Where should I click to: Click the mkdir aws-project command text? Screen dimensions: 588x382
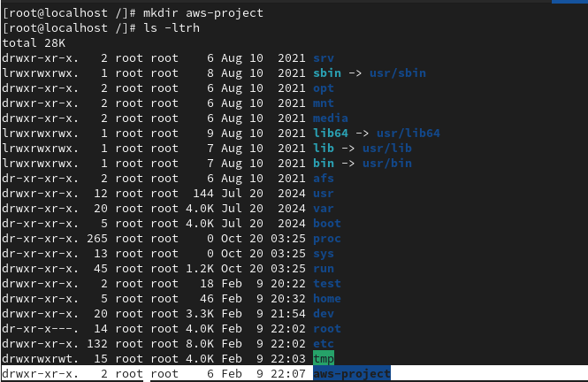tap(203, 13)
